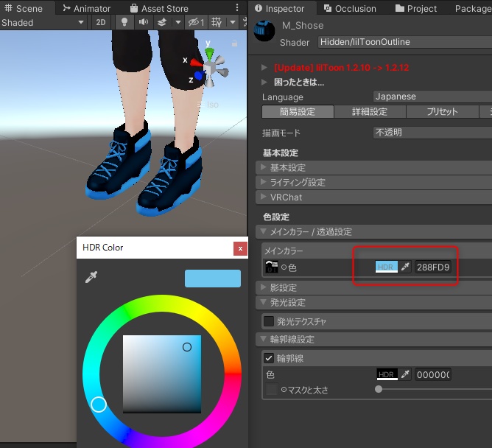Switch to the Animator tab
This screenshot has height=448, width=492.
pos(87,8)
